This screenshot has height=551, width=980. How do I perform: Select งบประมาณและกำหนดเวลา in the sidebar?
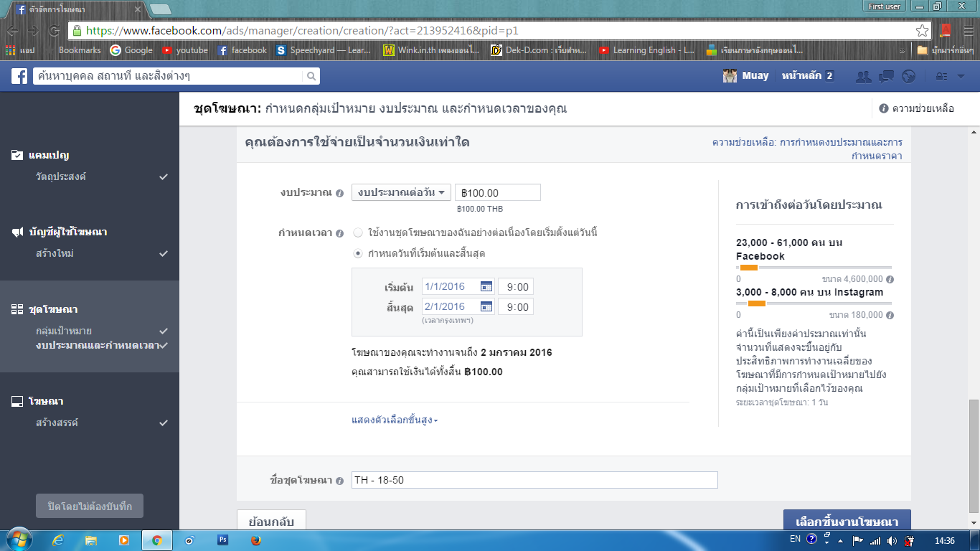[x=98, y=345]
